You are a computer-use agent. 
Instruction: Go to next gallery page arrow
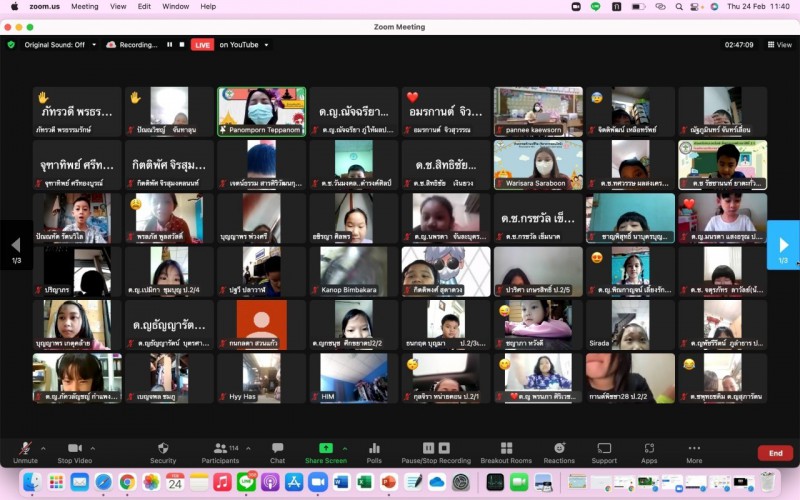point(783,245)
